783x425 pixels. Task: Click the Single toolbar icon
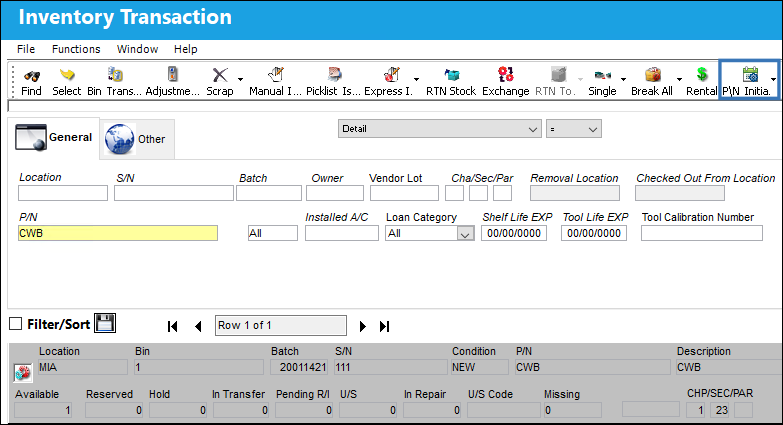[x=602, y=75]
